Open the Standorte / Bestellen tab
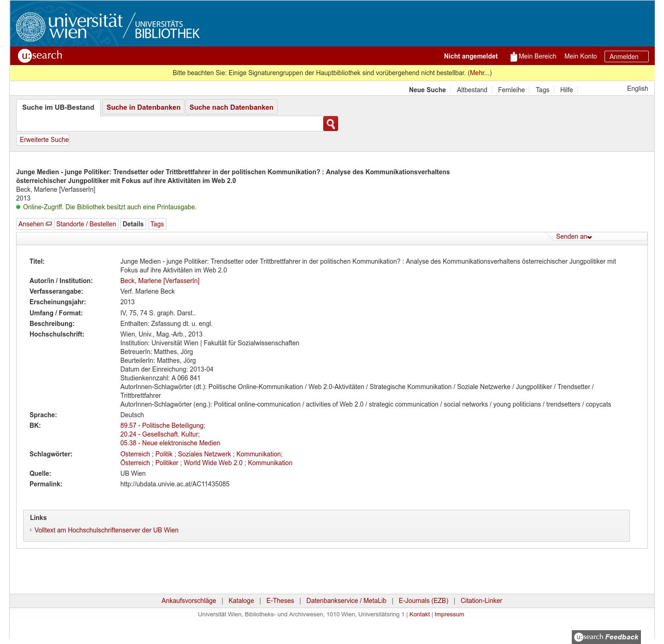Image resolution: width=664 pixels, height=644 pixels. [86, 224]
